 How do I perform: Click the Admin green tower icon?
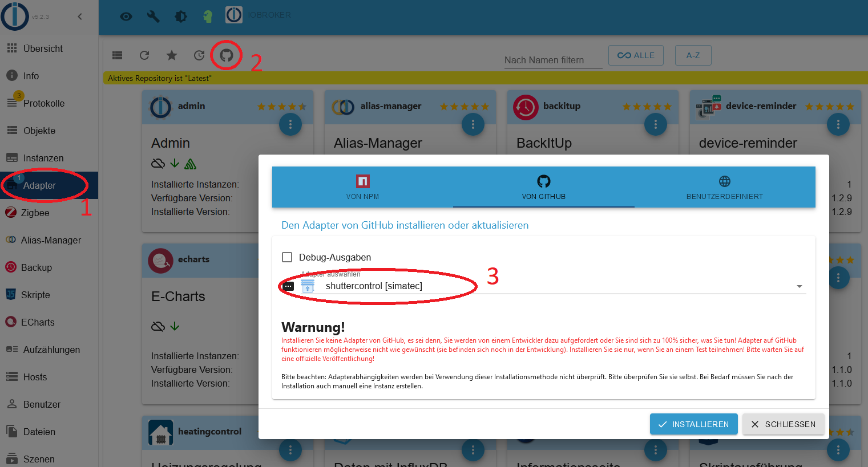[191, 164]
